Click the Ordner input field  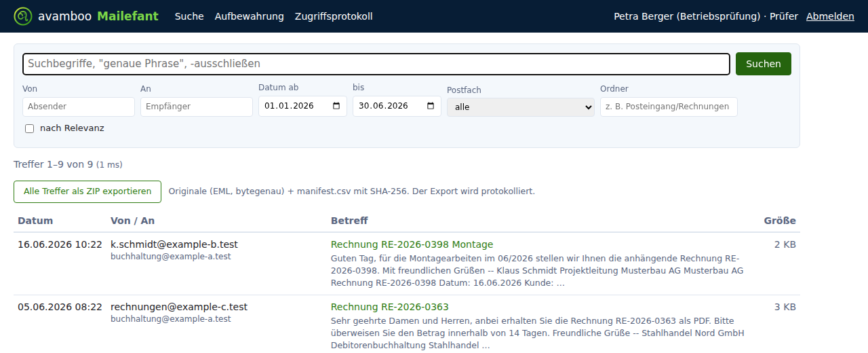pos(669,107)
